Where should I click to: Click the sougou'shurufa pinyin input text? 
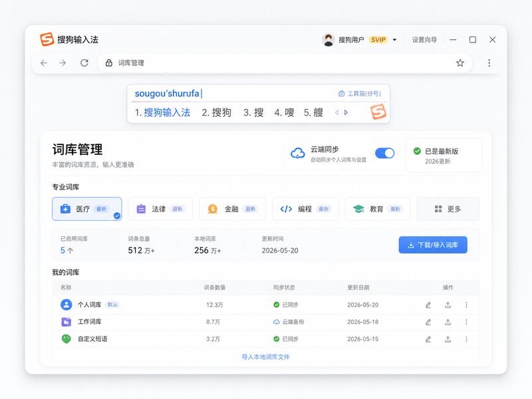(167, 93)
